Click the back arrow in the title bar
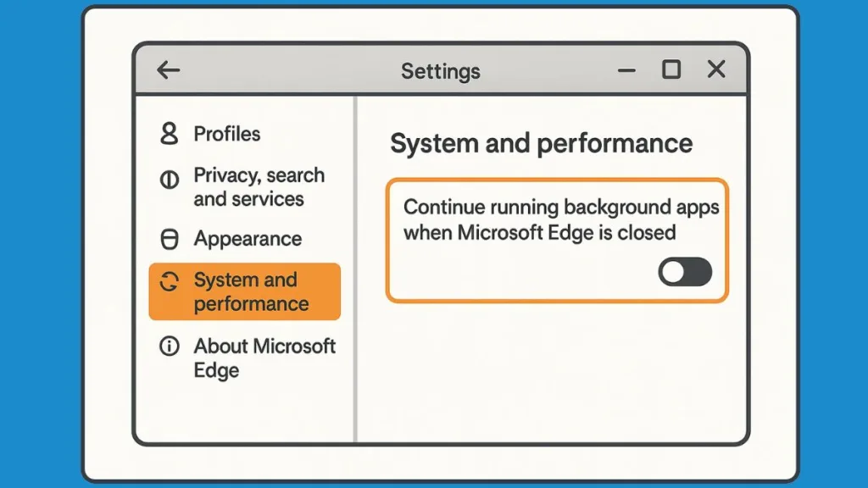 tap(169, 70)
